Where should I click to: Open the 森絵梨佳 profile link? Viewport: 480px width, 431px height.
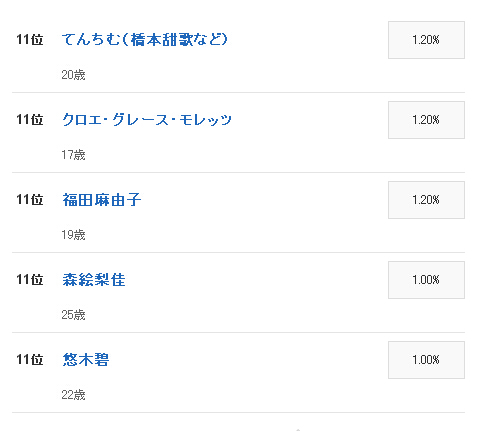(x=94, y=280)
